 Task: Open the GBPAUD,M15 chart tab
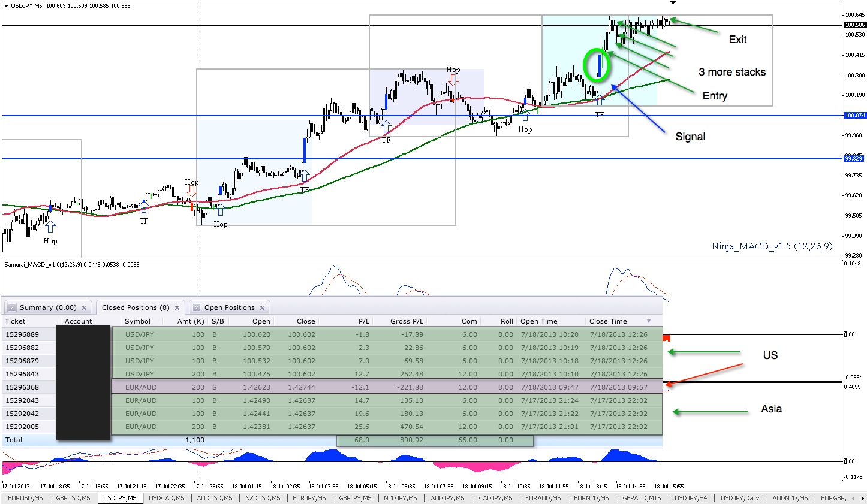(642, 498)
